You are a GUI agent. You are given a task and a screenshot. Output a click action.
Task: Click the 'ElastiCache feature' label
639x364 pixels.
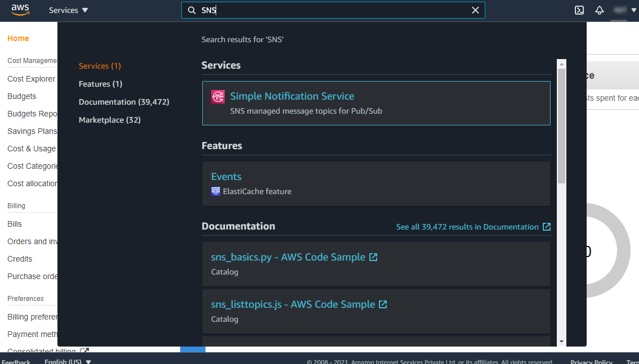(x=257, y=191)
